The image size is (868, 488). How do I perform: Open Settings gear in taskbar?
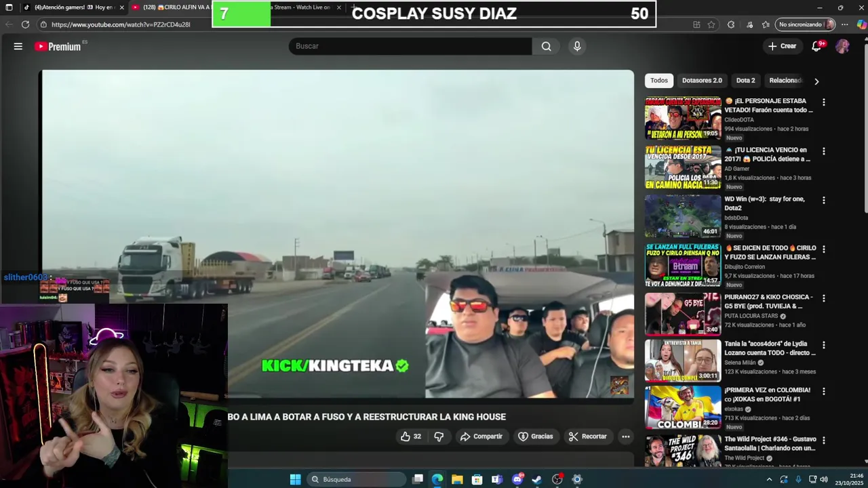click(577, 479)
